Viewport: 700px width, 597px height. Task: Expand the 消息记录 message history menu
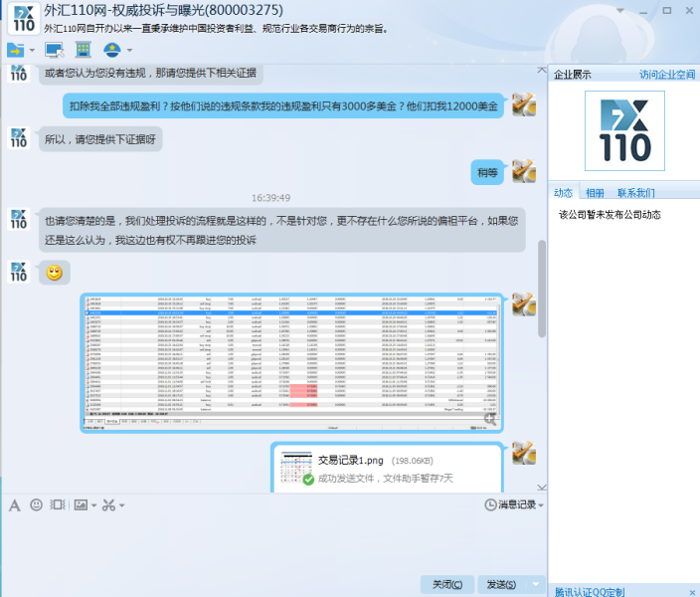pos(515,505)
